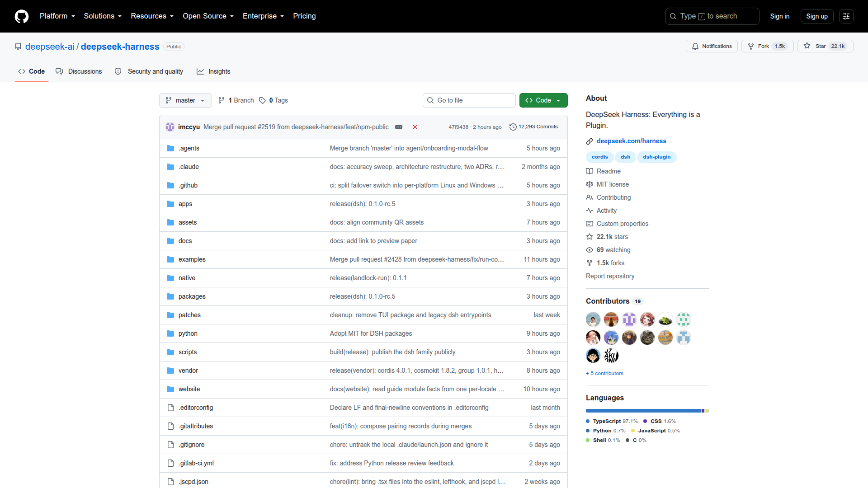Open the deepseek.com/harness website link
This screenshot has height=488, width=868.
tap(631, 141)
